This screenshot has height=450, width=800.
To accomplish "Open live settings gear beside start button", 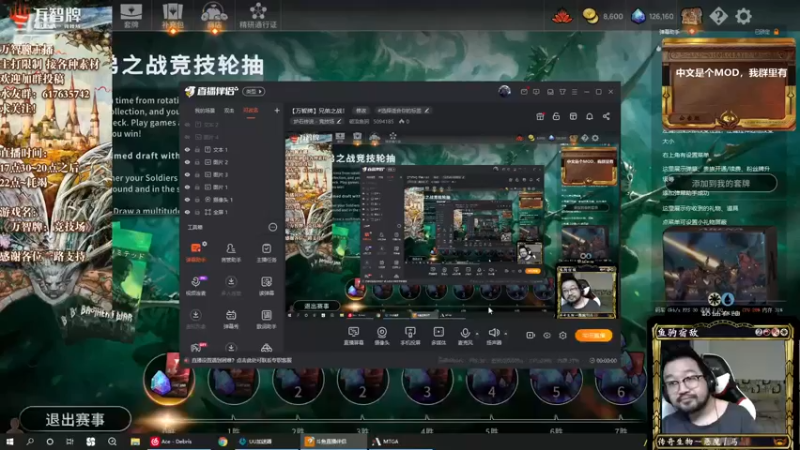I will (563, 335).
